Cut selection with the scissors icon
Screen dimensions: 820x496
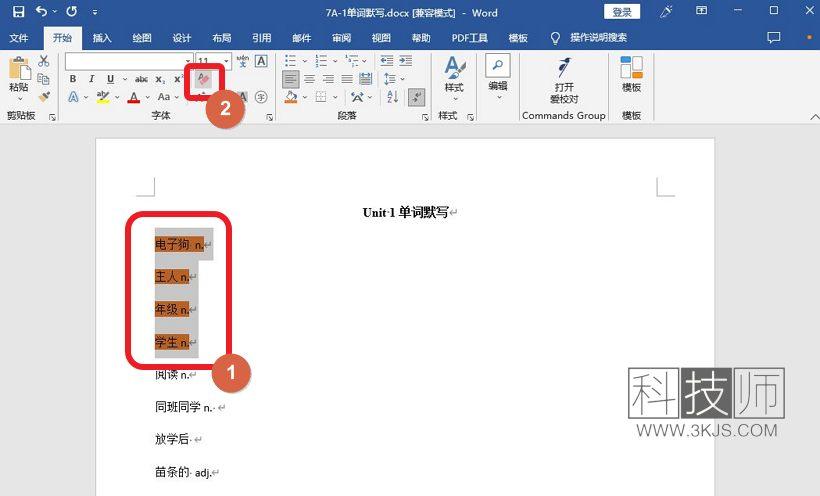pyautogui.click(x=44, y=61)
